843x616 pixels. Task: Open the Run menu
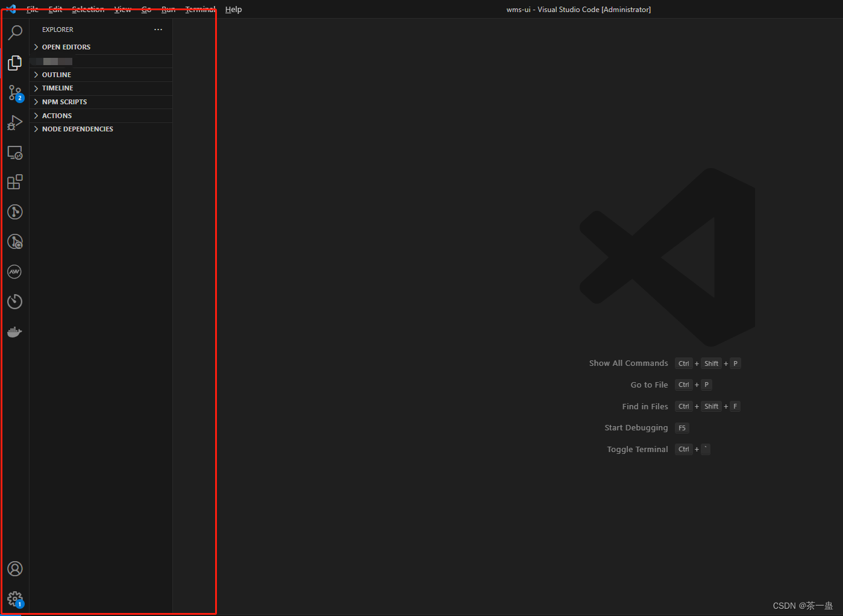point(169,10)
